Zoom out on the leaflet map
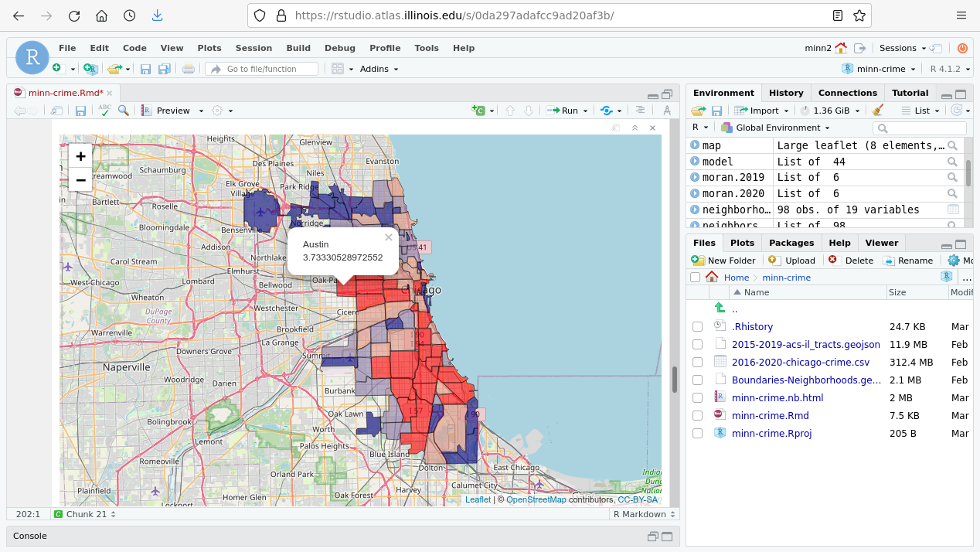 pyautogui.click(x=80, y=180)
